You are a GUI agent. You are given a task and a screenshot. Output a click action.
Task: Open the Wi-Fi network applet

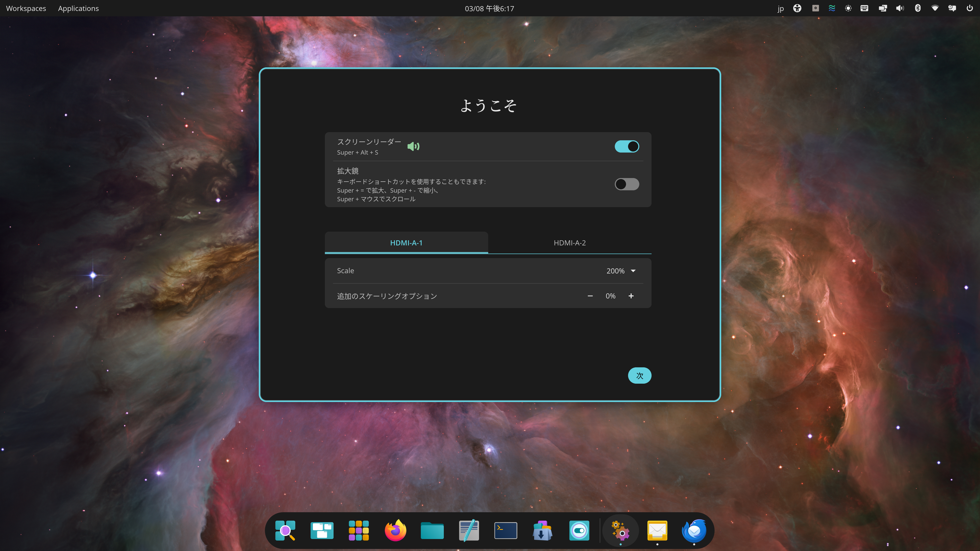tap(935, 8)
